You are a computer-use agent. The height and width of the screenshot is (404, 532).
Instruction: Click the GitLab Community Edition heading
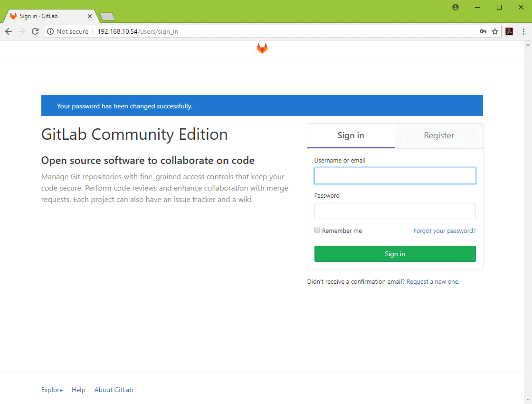(134, 135)
